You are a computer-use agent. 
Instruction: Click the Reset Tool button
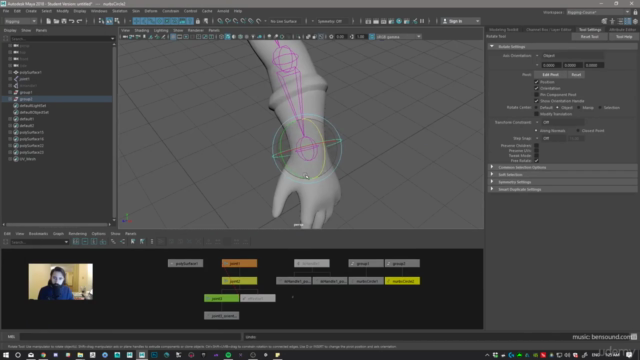pos(589,37)
